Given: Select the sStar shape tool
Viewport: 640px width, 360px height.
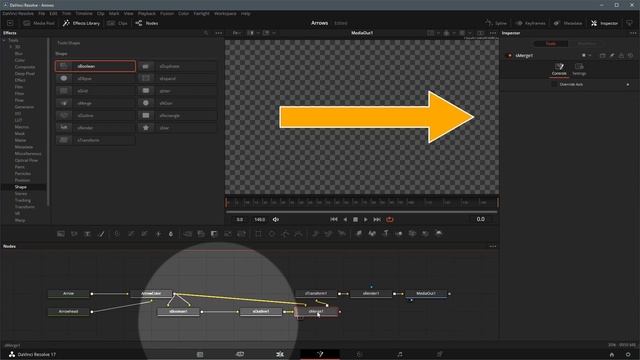Looking at the screenshot, I should 178,128.
